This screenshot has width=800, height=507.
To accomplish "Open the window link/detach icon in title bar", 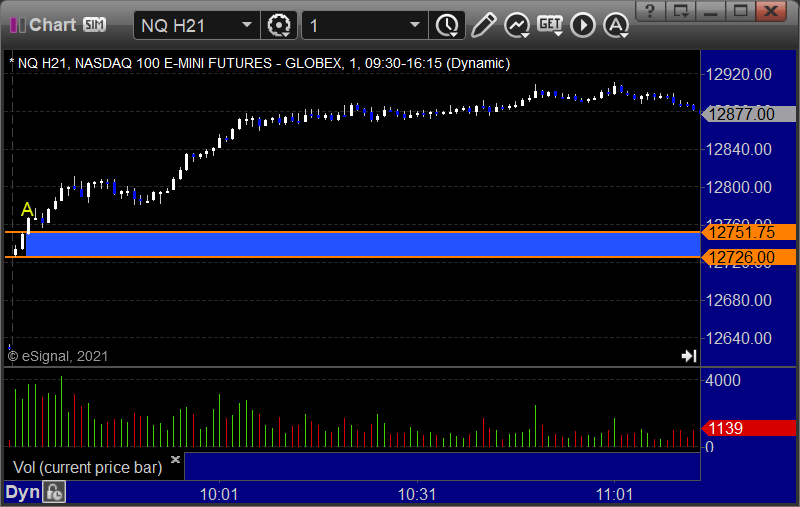I will pos(680,11).
